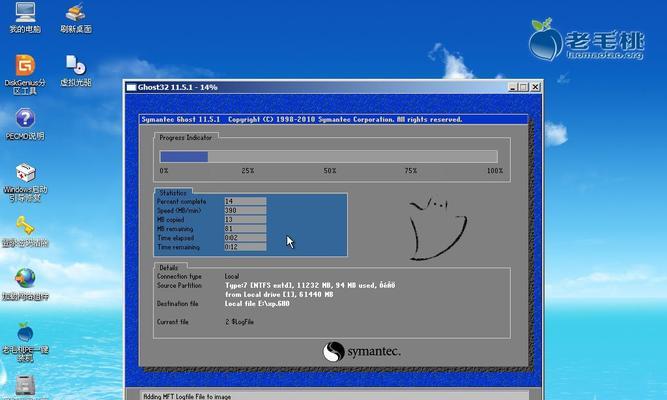Viewport: 667px width, 400px height.
Task: Launch the DiskGenius partition tool icon
Action: [x=25, y=74]
